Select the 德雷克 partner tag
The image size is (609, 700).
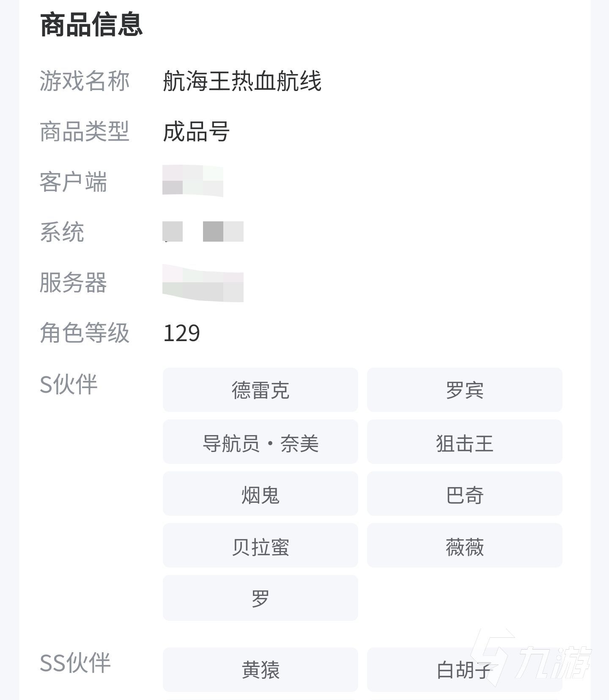[x=260, y=390]
